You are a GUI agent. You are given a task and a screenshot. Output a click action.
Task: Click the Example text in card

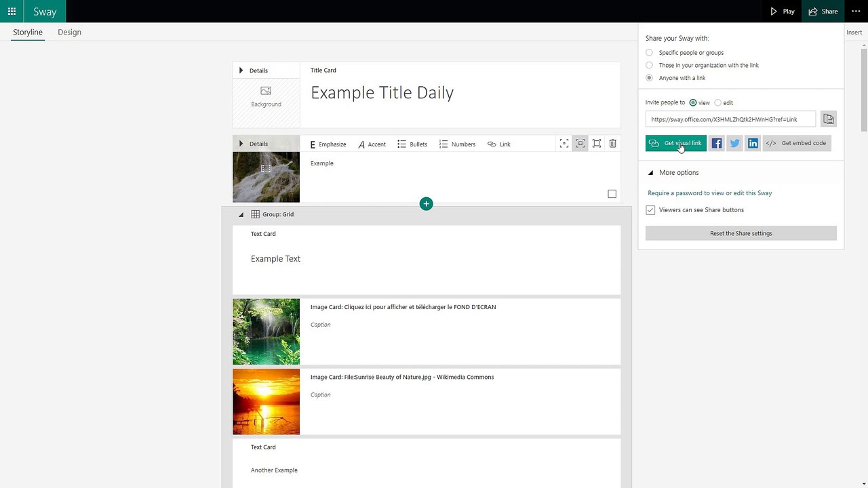[x=321, y=163]
